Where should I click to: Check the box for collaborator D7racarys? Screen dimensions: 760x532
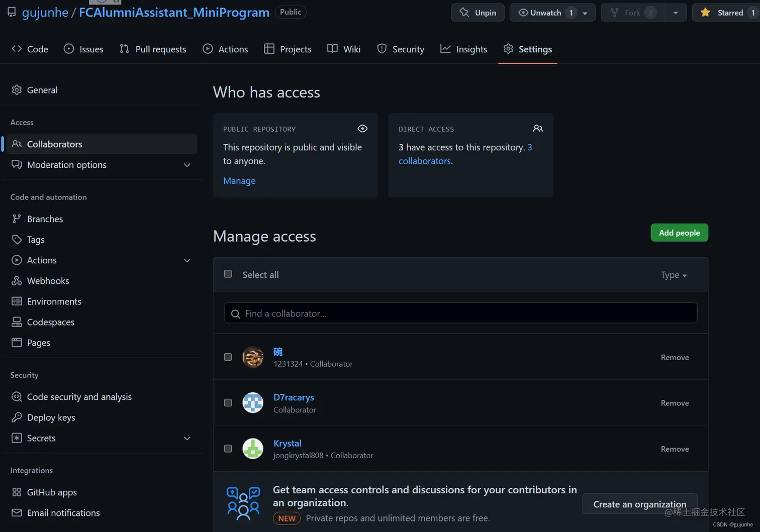(228, 403)
